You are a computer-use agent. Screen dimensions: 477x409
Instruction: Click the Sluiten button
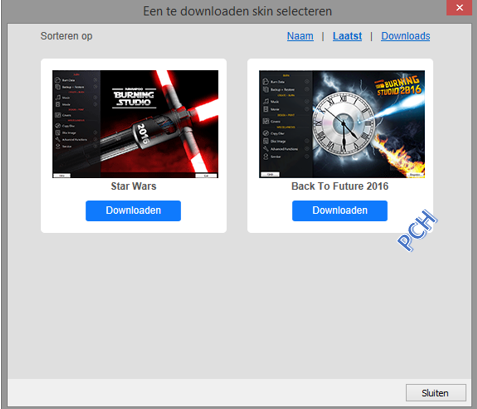[436, 393]
